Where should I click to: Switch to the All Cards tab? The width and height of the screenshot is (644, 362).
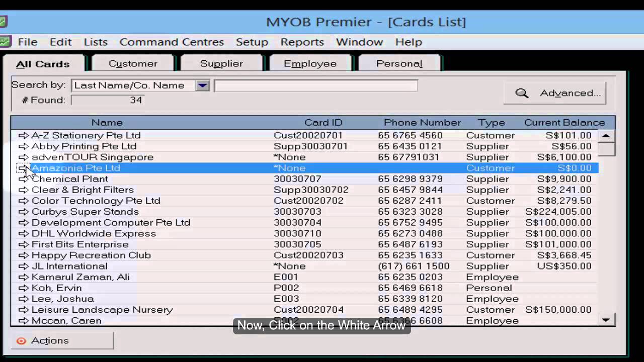[x=43, y=64]
